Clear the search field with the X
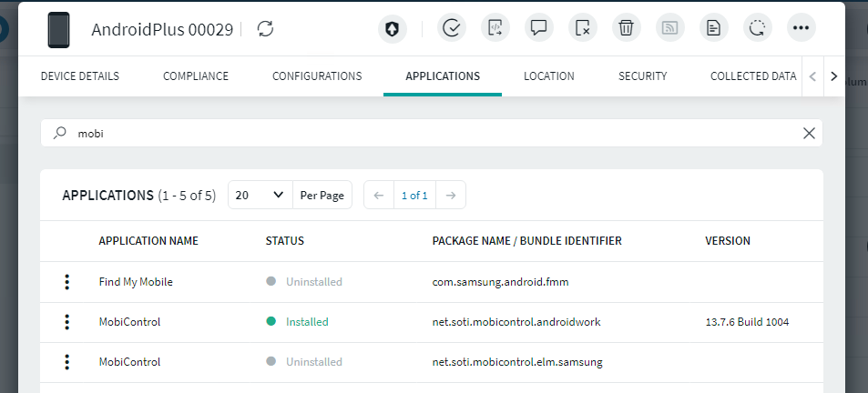Screen dimensions: 868x393 coord(809,133)
